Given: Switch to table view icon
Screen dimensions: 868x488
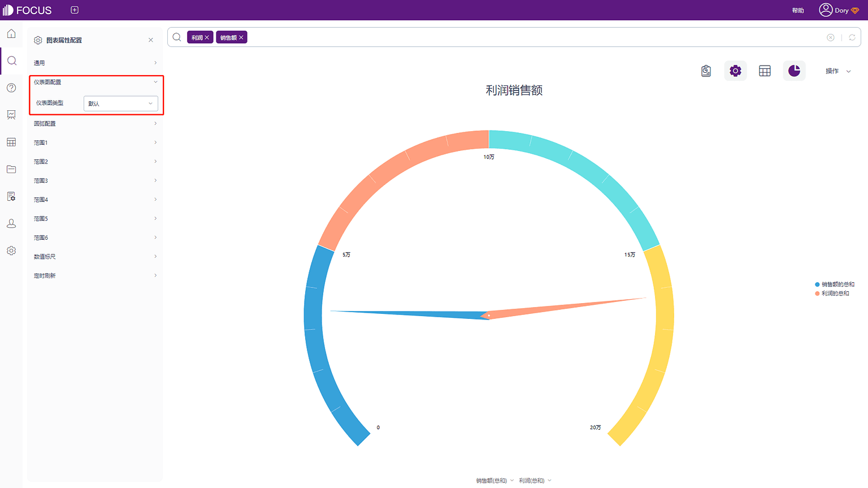Looking at the screenshot, I should [x=765, y=71].
